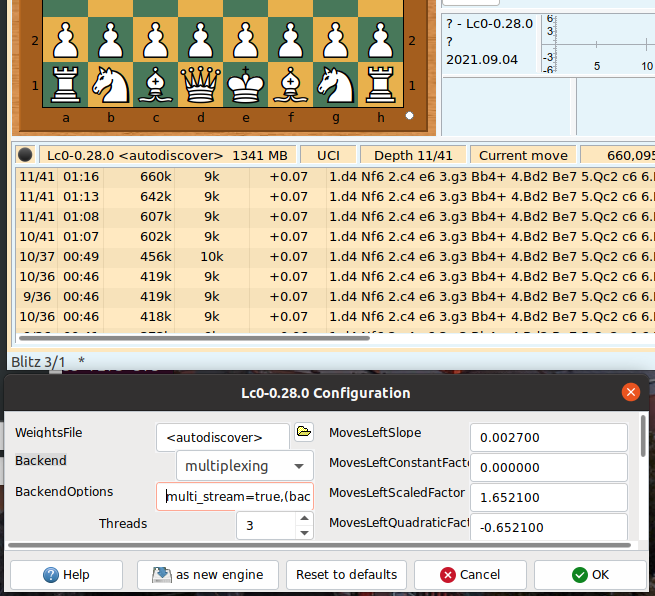Screen dimensions: 655x596
Task: Select the white pawn on b2
Action: point(110,40)
